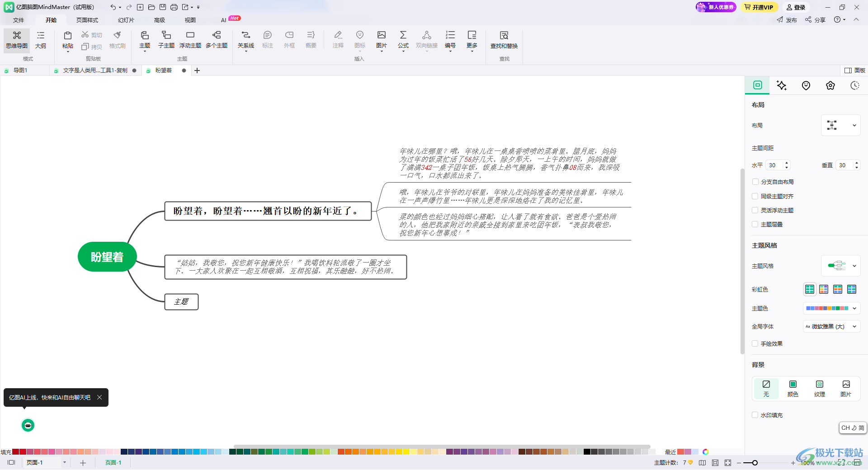Set background to None (无)
The height and width of the screenshot is (470, 868).
click(x=766, y=388)
